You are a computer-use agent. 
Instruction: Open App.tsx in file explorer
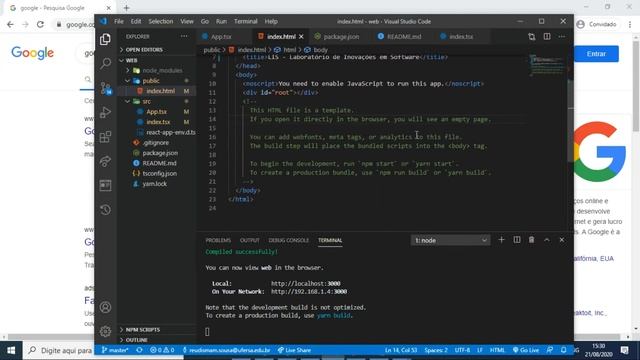(x=157, y=111)
